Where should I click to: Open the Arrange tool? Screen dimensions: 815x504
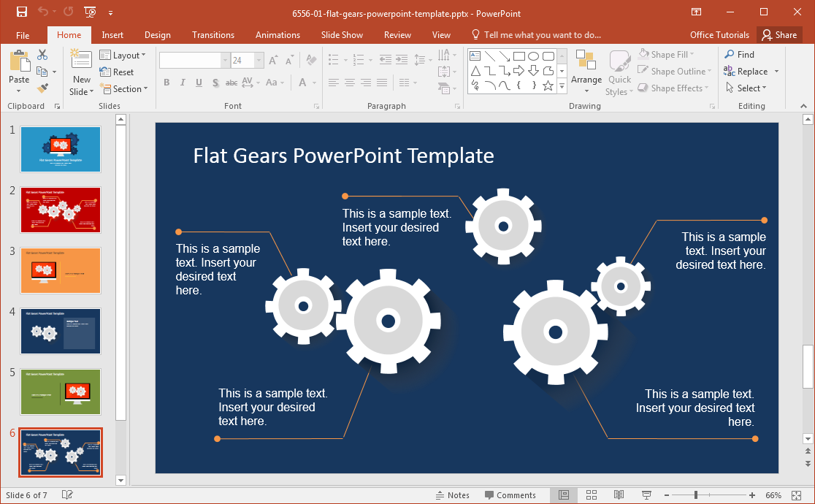tap(586, 73)
